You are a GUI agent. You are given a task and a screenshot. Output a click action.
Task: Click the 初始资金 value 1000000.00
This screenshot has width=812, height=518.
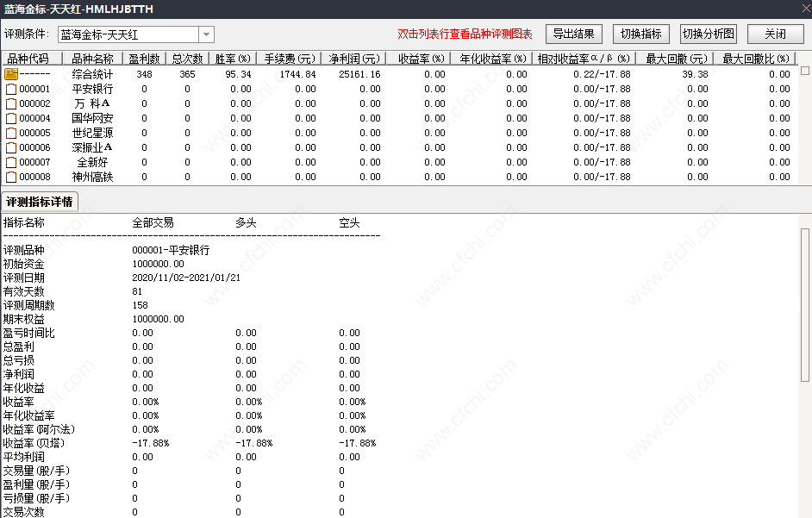coord(158,264)
